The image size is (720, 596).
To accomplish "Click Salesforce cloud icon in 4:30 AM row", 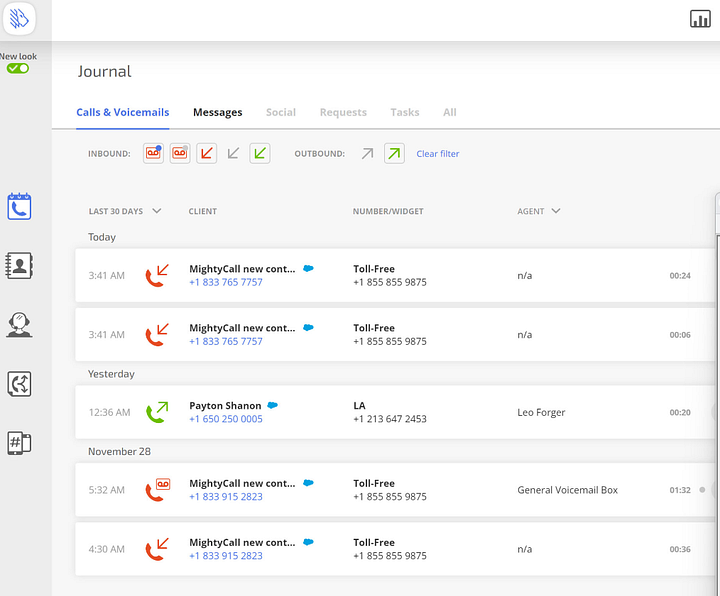I will (x=309, y=542).
